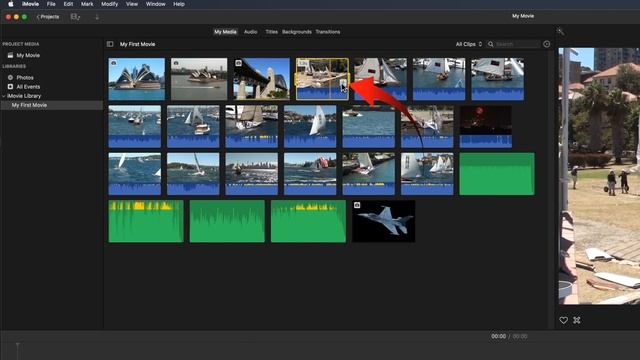Click the viewer preview image
Image resolution: width=640 pixels, height=360 pixels.
coord(599,176)
